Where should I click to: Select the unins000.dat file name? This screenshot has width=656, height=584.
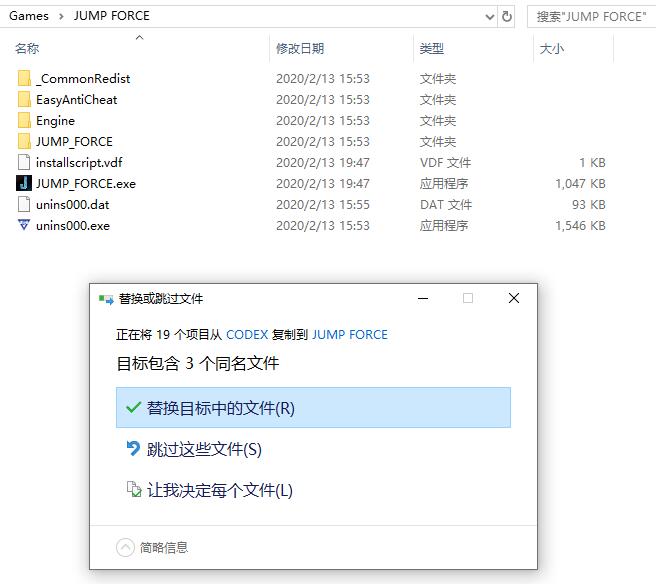[x=72, y=205]
